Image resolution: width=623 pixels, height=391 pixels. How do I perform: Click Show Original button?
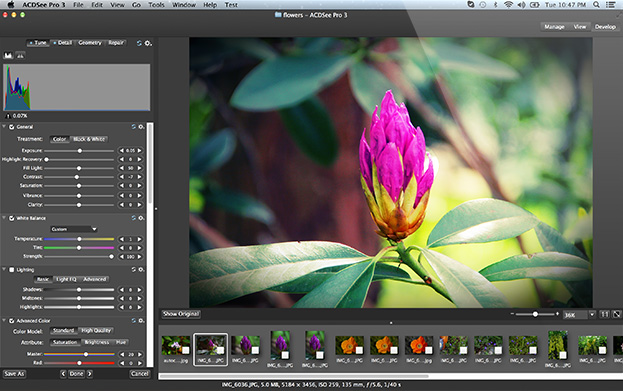tap(181, 314)
